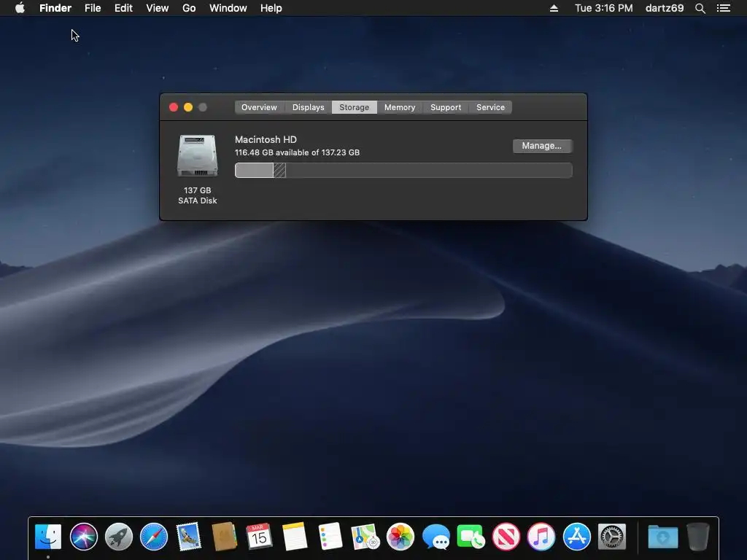747x560 pixels.
Task: Open the Go menu
Action: click(189, 8)
